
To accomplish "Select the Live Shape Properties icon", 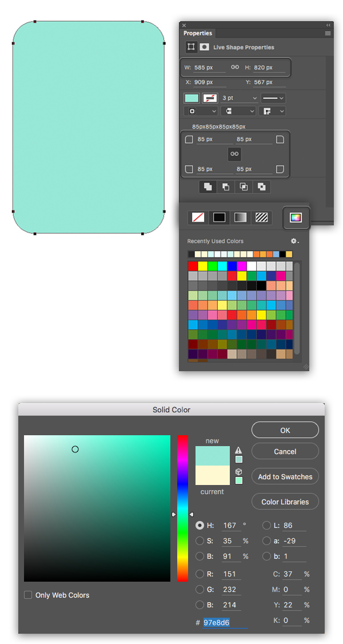I will (191, 47).
